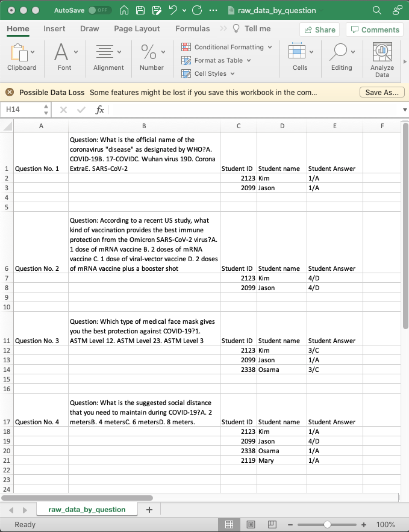Click the Save As... button in warning bar
This screenshot has height=532, width=409.
pos(382,92)
